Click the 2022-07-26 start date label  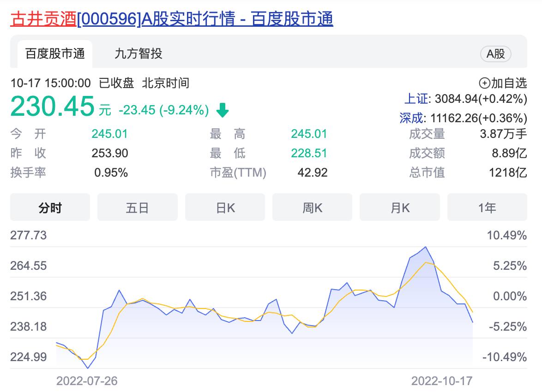pos(87,381)
